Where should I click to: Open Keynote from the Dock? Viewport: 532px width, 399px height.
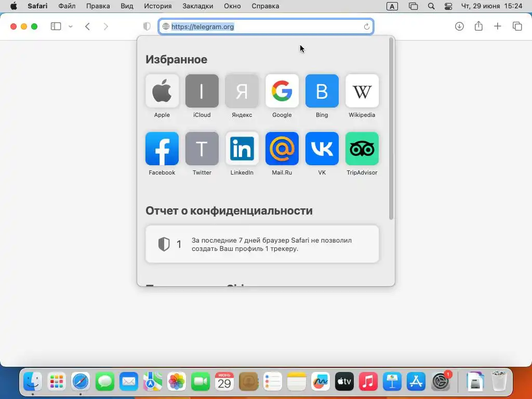(392, 382)
